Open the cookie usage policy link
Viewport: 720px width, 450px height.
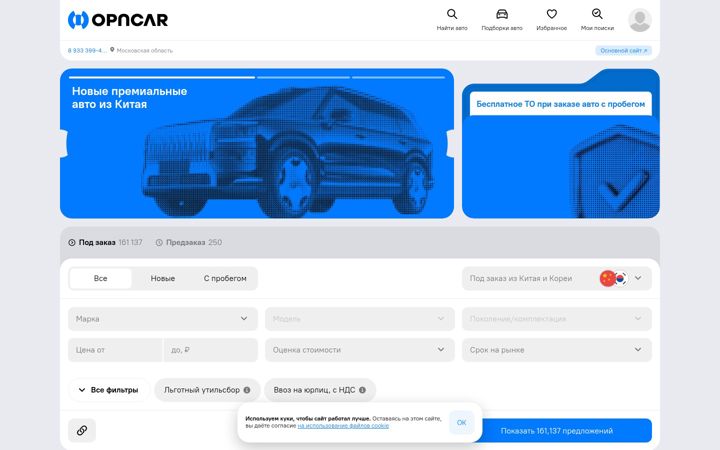point(343,426)
